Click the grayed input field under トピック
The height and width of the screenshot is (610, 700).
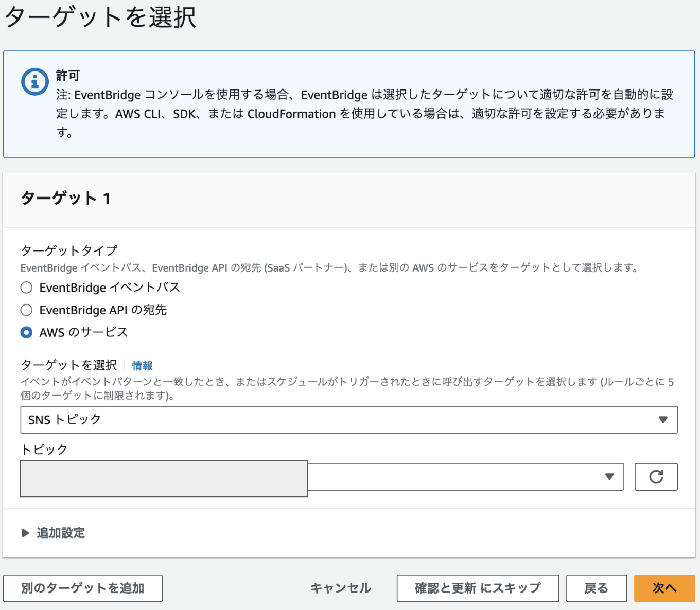[163, 478]
